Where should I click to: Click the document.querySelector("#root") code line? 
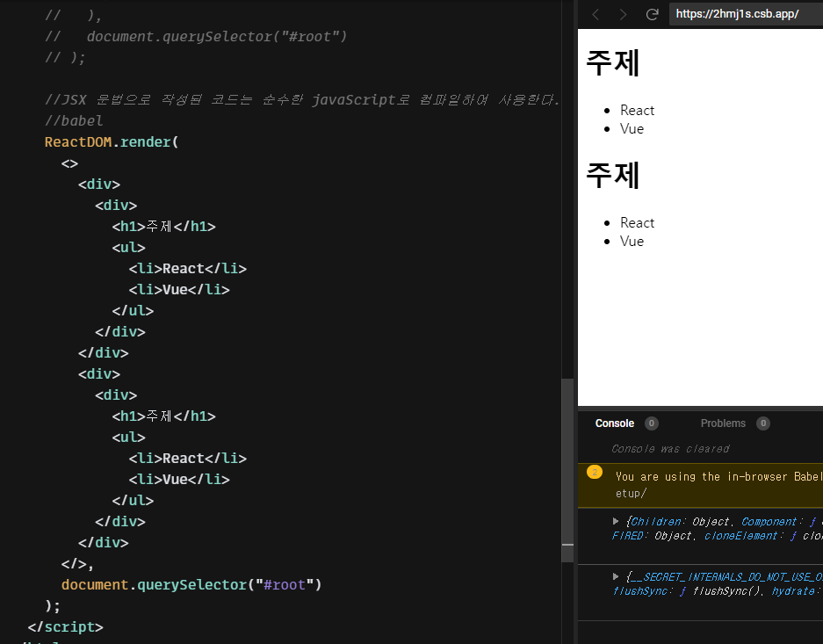tap(191, 584)
